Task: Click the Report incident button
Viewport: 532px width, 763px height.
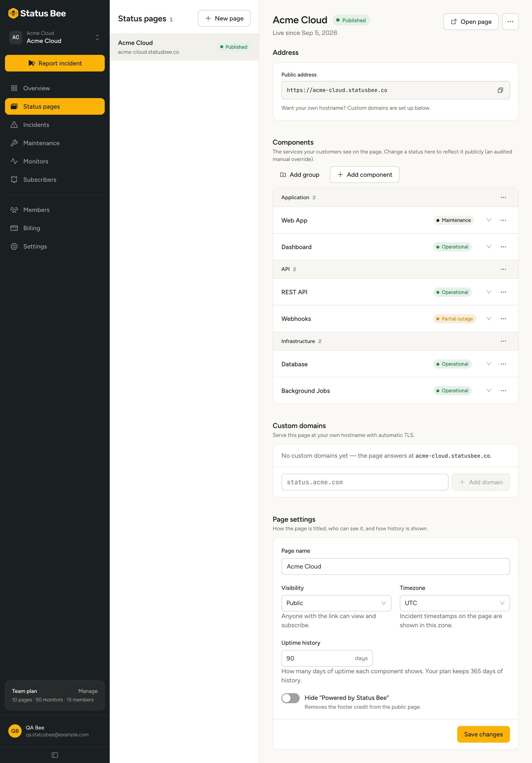Action: point(55,63)
